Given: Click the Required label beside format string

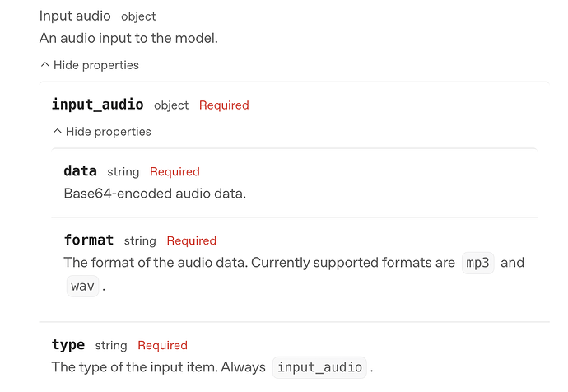Looking at the screenshot, I should (x=191, y=241).
